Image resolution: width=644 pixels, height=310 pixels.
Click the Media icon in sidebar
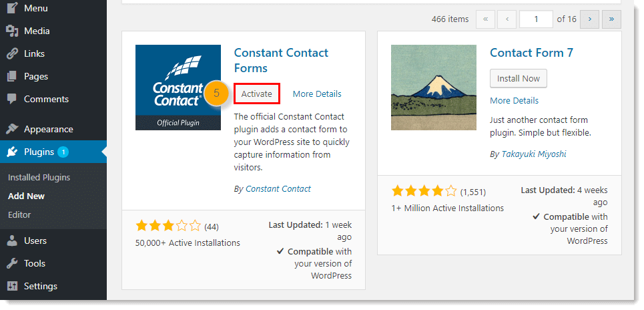click(x=12, y=31)
